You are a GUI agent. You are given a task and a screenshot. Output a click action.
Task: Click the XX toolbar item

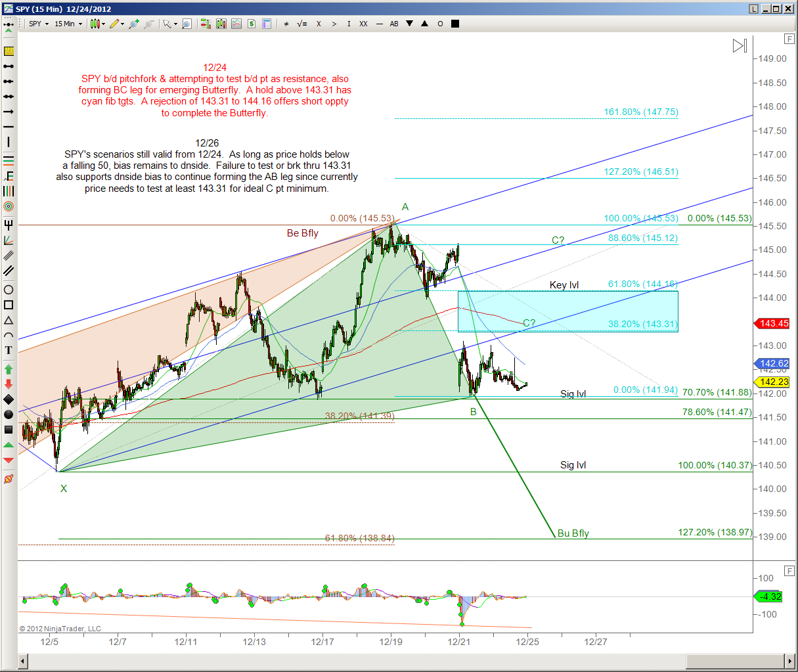click(363, 24)
